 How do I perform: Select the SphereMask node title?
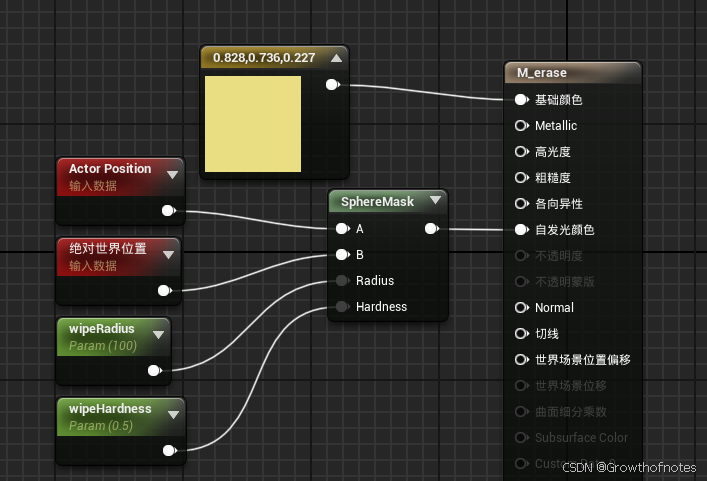[377, 202]
